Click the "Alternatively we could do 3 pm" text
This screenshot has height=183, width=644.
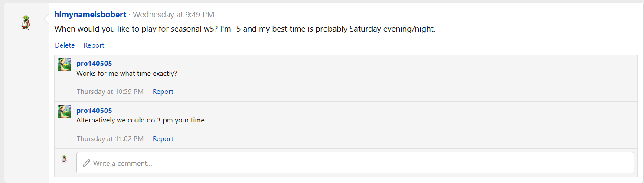pos(140,120)
